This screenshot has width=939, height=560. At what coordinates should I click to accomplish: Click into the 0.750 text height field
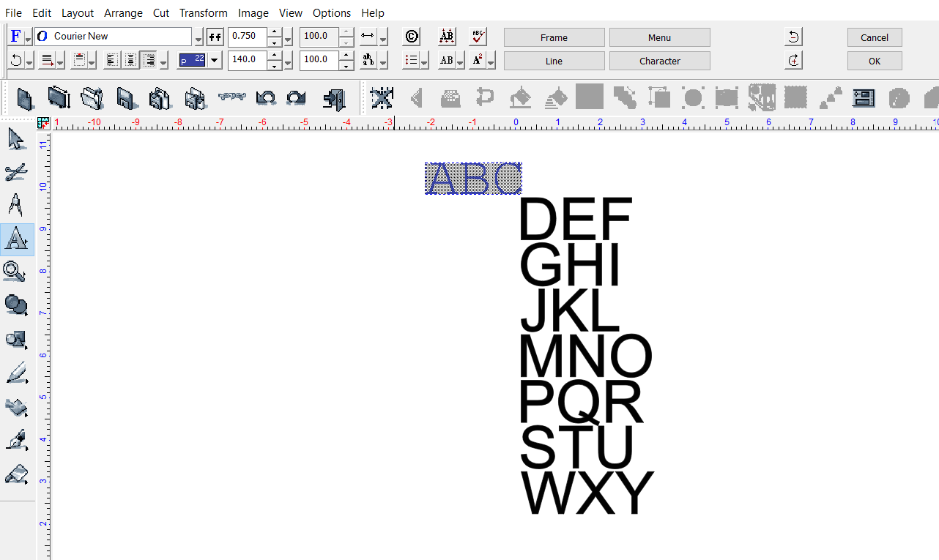tap(248, 37)
